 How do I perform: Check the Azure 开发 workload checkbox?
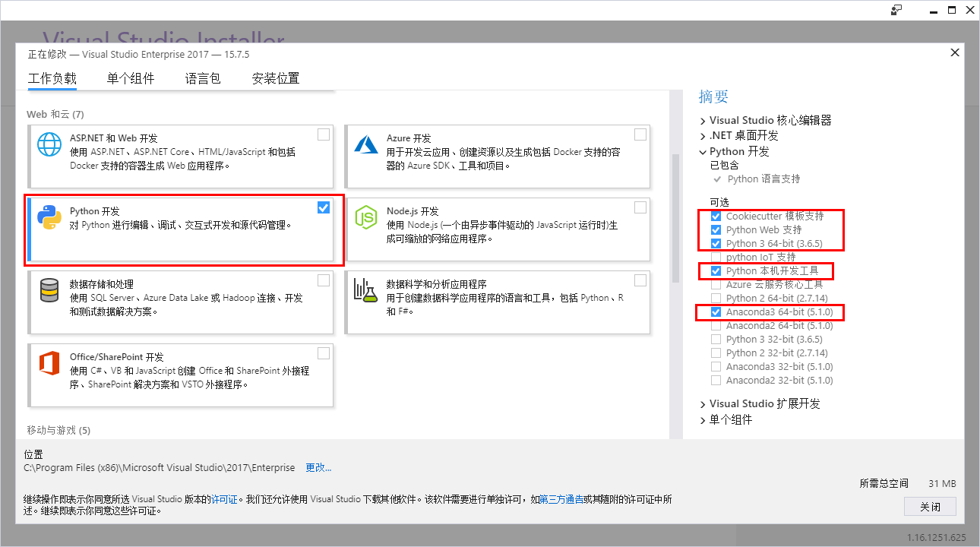640,134
